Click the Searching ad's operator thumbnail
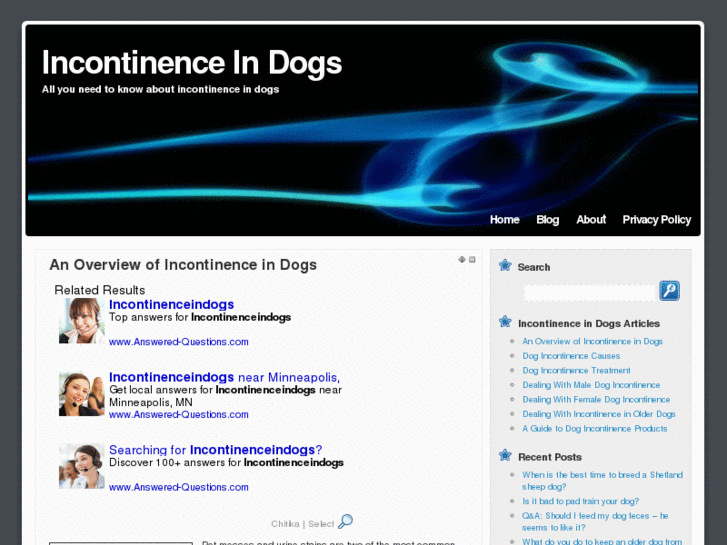Viewport: 727px width, 545px height. point(82,466)
